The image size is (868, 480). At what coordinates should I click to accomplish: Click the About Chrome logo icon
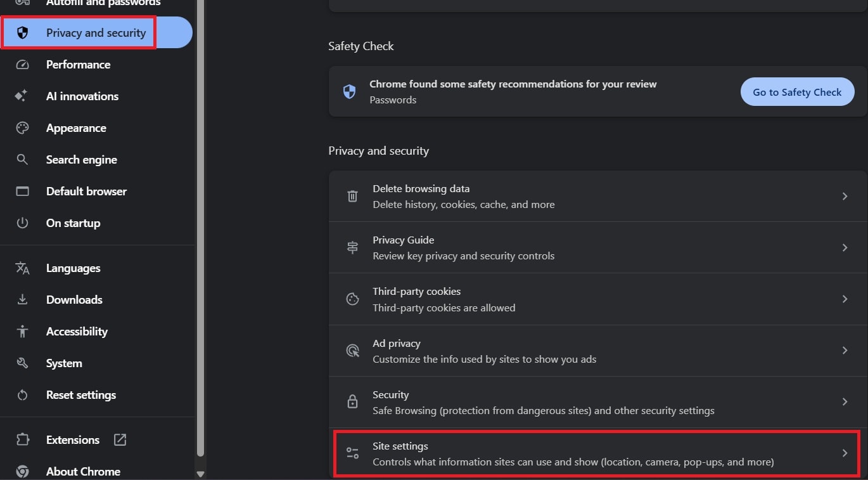(22, 472)
